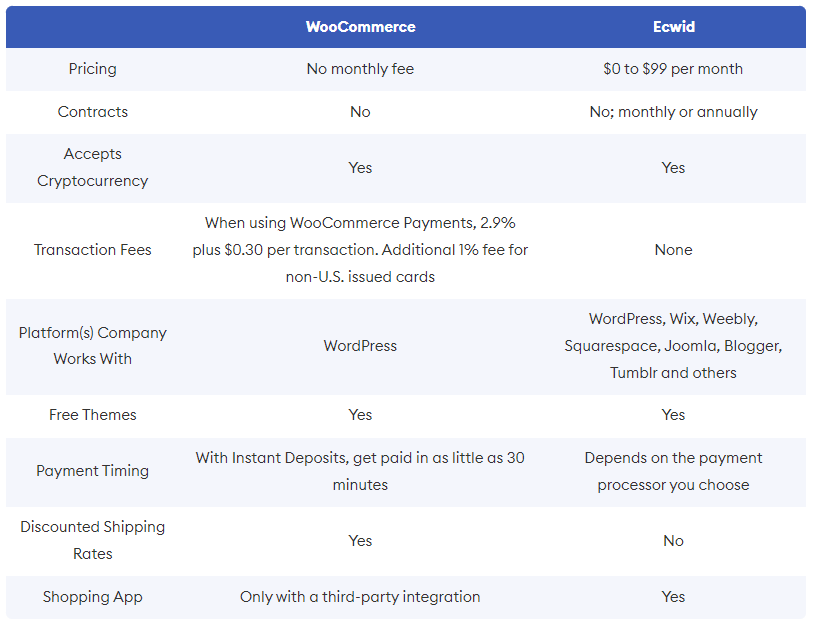Click the '$0 to $99 per month' cell

[673, 69]
